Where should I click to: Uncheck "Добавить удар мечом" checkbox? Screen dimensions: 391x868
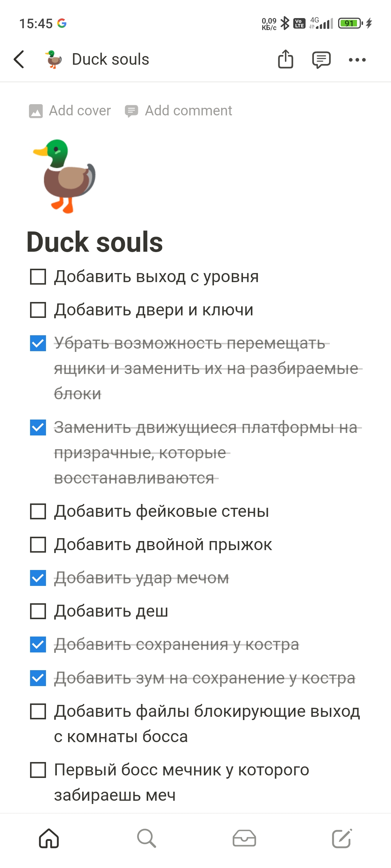[38, 578]
